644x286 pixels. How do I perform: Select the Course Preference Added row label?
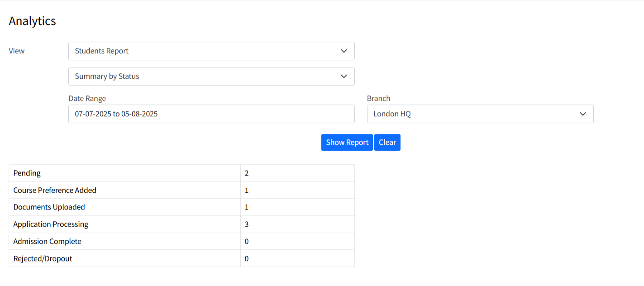tap(55, 191)
